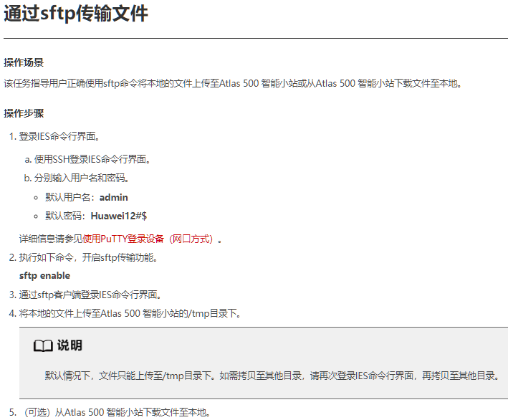Click the note text about /tmp upload restriction
The width and height of the screenshot is (508, 420).
coord(271,375)
